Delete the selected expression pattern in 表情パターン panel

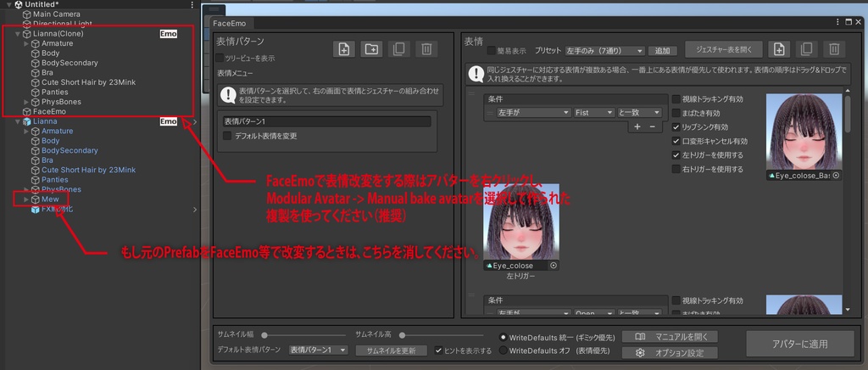[x=426, y=49]
